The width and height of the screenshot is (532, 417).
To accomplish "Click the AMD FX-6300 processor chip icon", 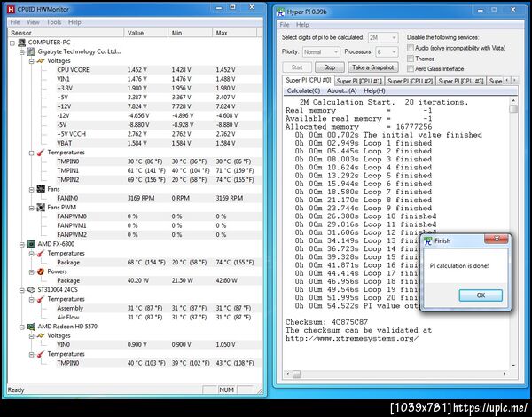I will (31, 244).
